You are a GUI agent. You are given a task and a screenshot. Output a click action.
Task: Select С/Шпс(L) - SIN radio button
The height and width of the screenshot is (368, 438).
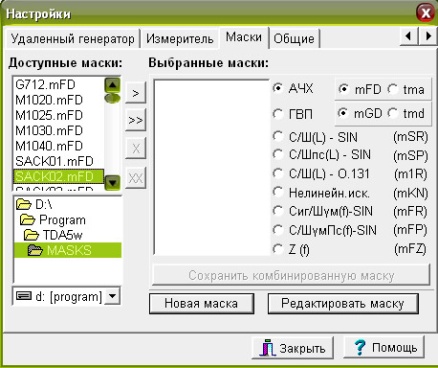pyautogui.click(x=278, y=154)
